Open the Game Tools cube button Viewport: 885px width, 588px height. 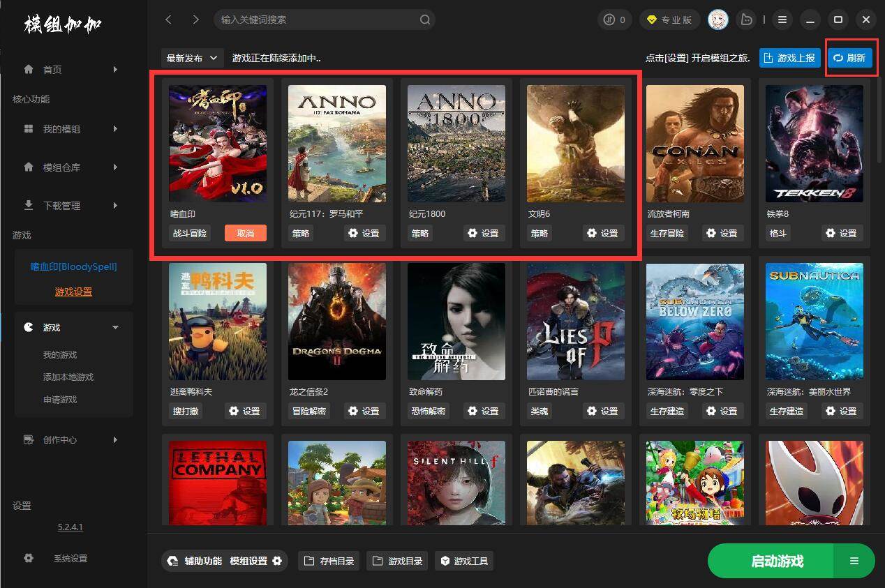pos(464,561)
